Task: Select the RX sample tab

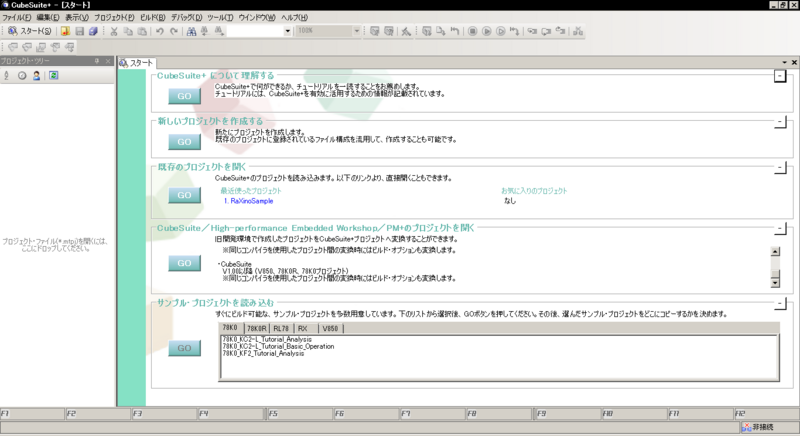Action: pyautogui.click(x=304, y=328)
